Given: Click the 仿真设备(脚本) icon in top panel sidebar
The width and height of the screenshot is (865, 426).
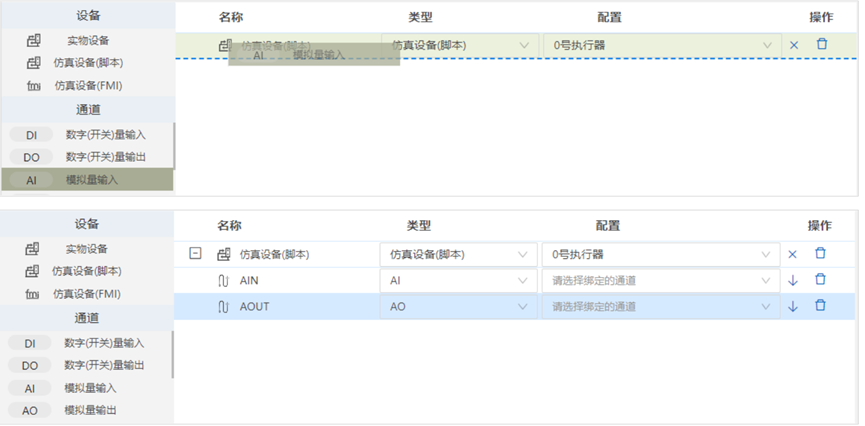Looking at the screenshot, I should click(33, 63).
